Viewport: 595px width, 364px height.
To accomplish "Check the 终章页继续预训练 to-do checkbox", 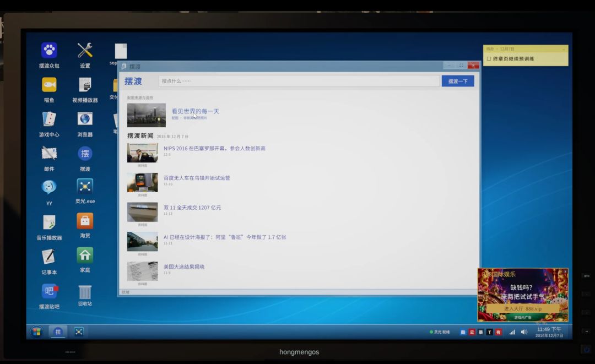I will coord(489,59).
